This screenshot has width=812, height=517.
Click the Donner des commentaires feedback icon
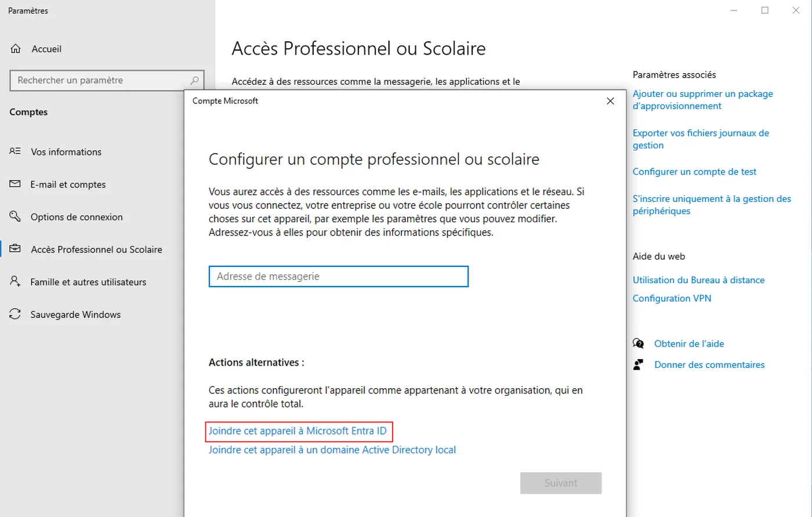[x=639, y=364]
